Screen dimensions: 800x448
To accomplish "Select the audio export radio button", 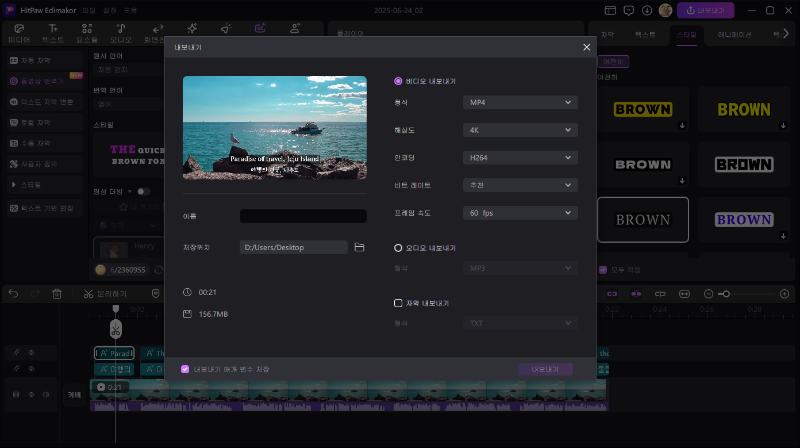I will [x=398, y=248].
